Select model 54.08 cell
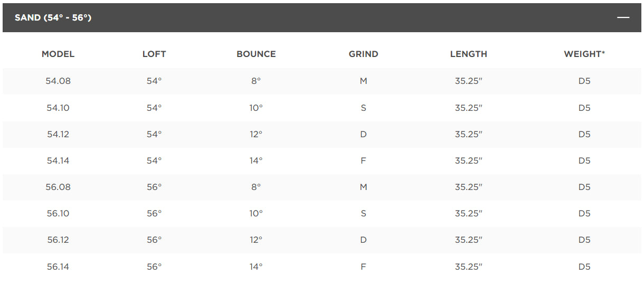Image resolution: width=644 pixels, height=285 pixels. (x=58, y=81)
